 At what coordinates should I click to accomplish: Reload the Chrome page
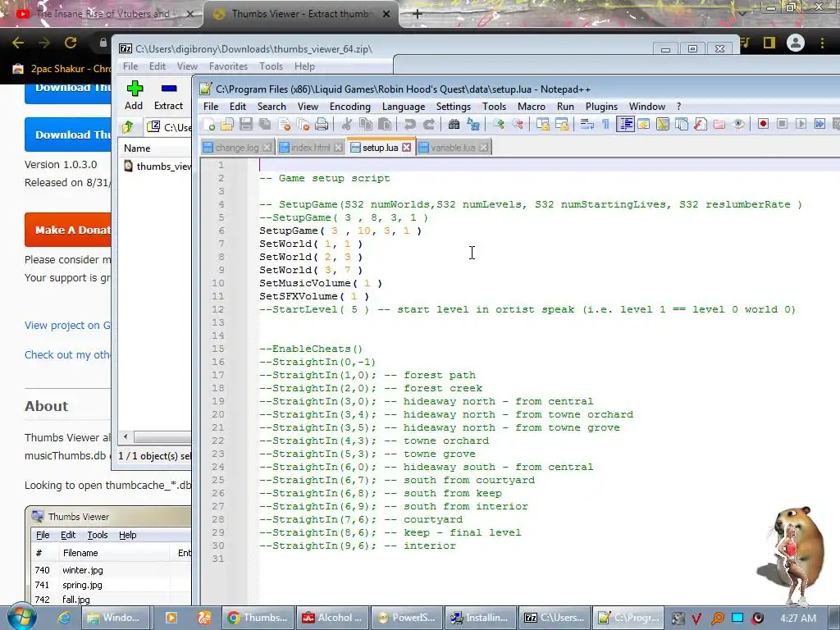(71, 43)
